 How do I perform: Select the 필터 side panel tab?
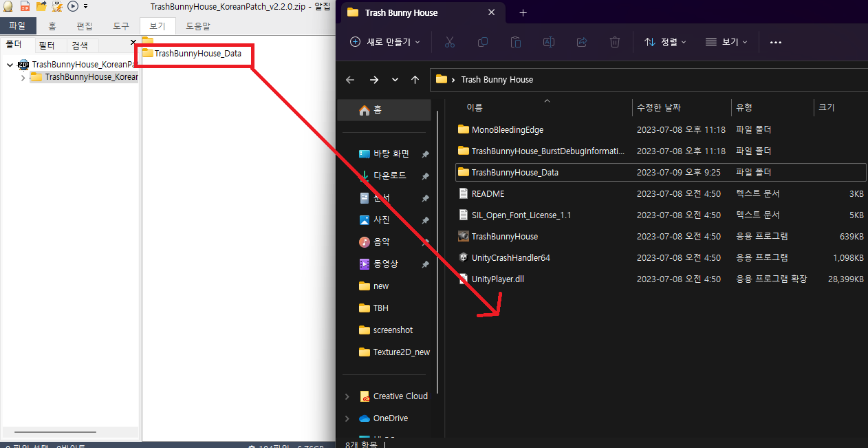[47, 45]
